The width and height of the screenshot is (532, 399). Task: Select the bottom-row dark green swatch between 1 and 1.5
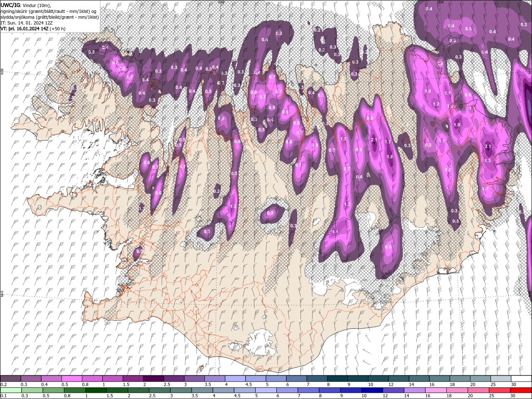click(x=96, y=390)
